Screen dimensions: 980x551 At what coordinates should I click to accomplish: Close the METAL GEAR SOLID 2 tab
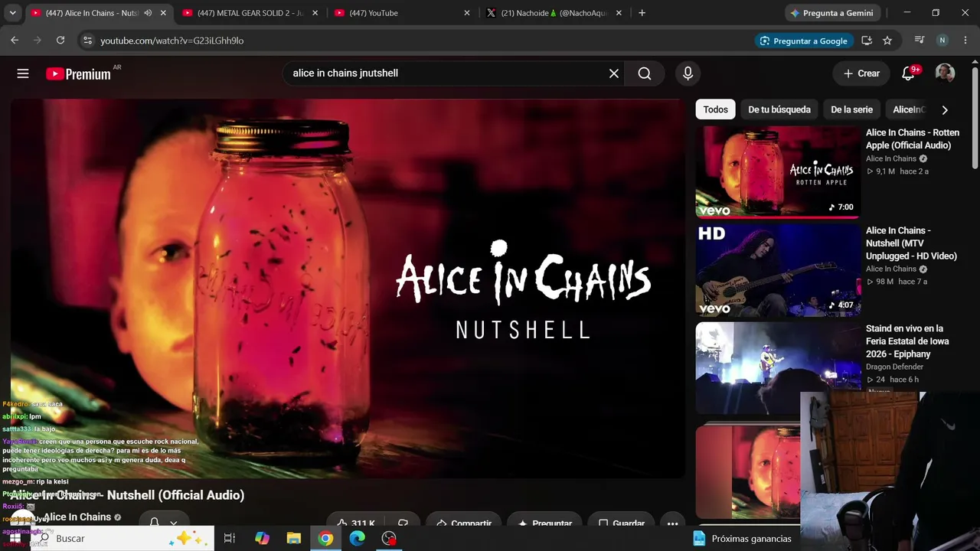coord(315,13)
